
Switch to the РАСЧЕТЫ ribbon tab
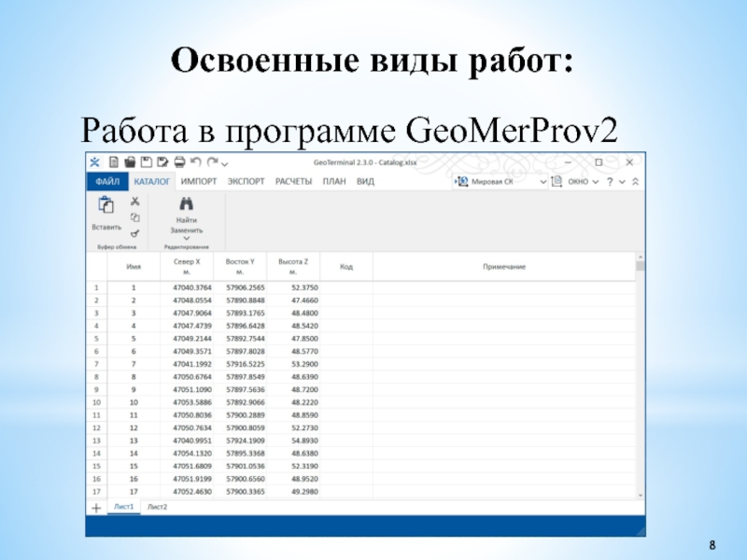(x=293, y=181)
